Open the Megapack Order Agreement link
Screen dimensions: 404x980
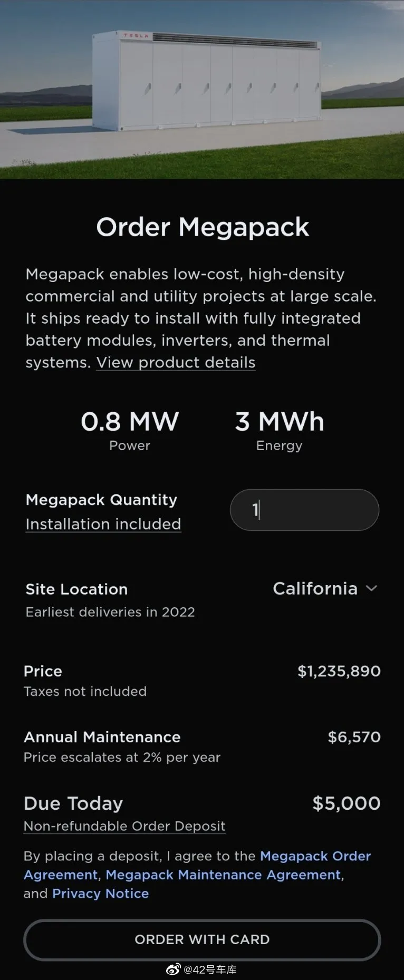(197, 865)
